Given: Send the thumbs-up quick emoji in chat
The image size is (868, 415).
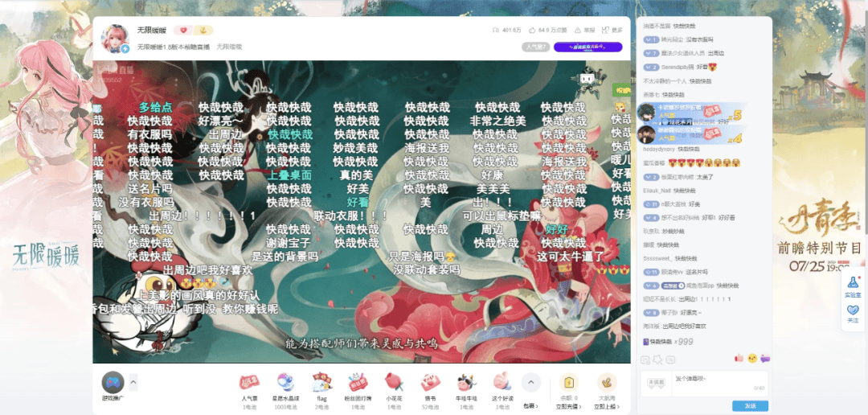Looking at the screenshot, I should [x=739, y=358].
